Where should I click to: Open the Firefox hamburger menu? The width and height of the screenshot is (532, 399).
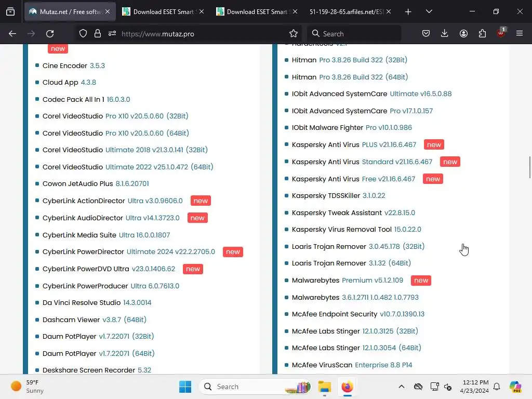click(520, 34)
